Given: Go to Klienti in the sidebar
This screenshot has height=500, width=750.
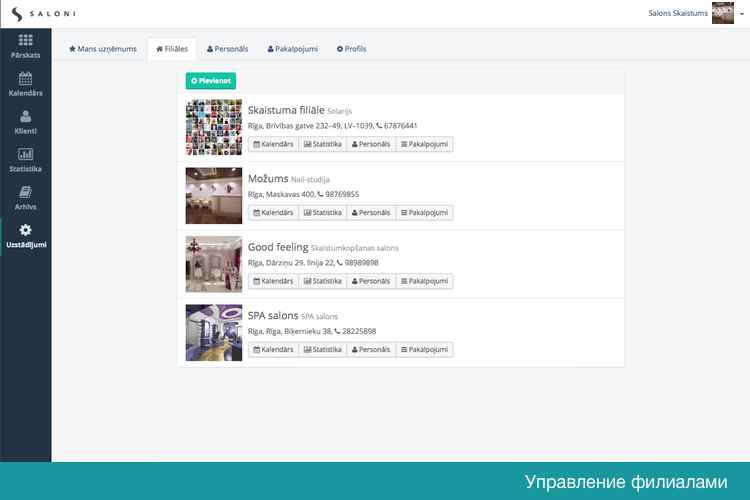Looking at the screenshot, I should click(25, 122).
